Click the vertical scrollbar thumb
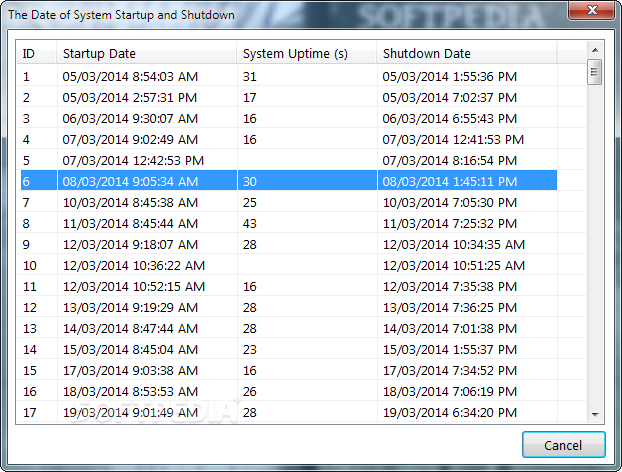Image resolution: width=622 pixels, height=472 pixels. [594, 72]
